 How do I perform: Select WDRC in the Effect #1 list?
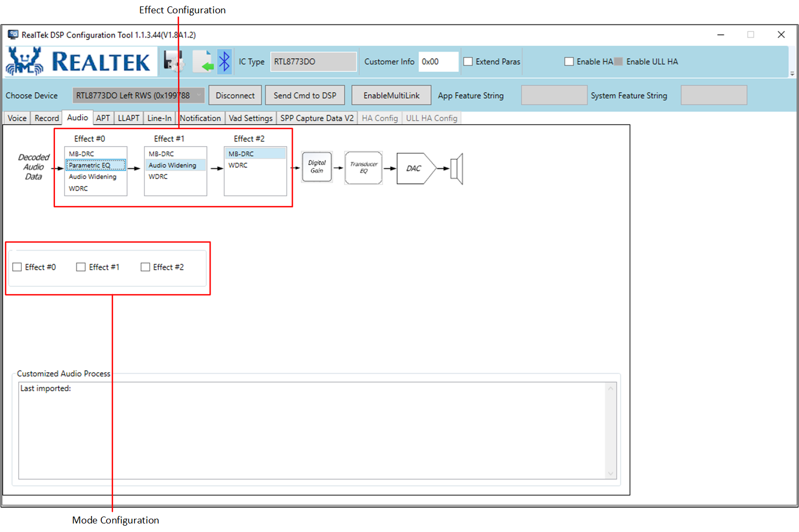click(175, 176)
